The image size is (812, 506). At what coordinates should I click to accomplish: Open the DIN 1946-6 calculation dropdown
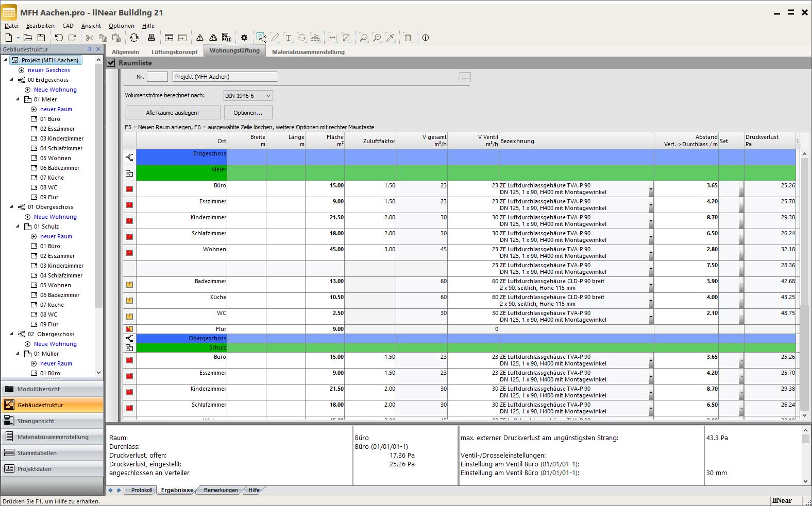tap(248, 96)
